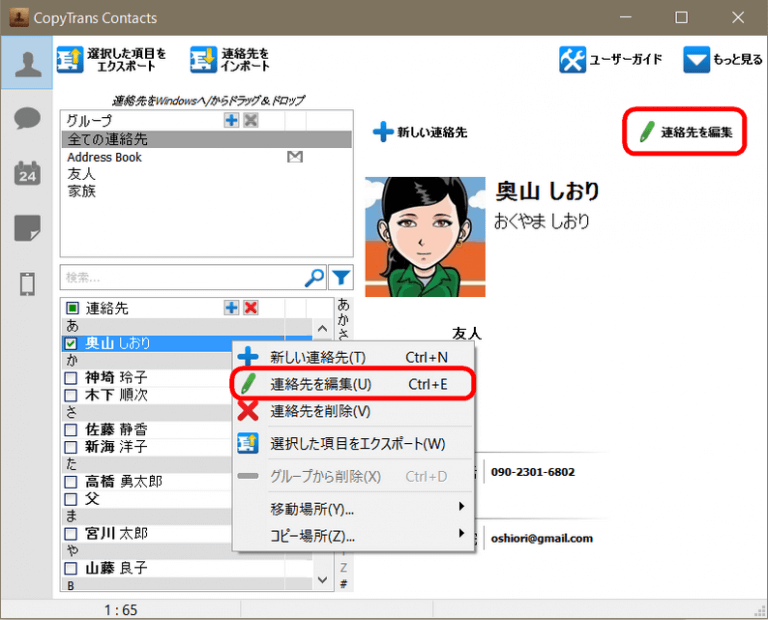This screenshot has height=620, width=768.
Task: Check 神埼 玲子 checkbox
Action: (x=71, y=378)
